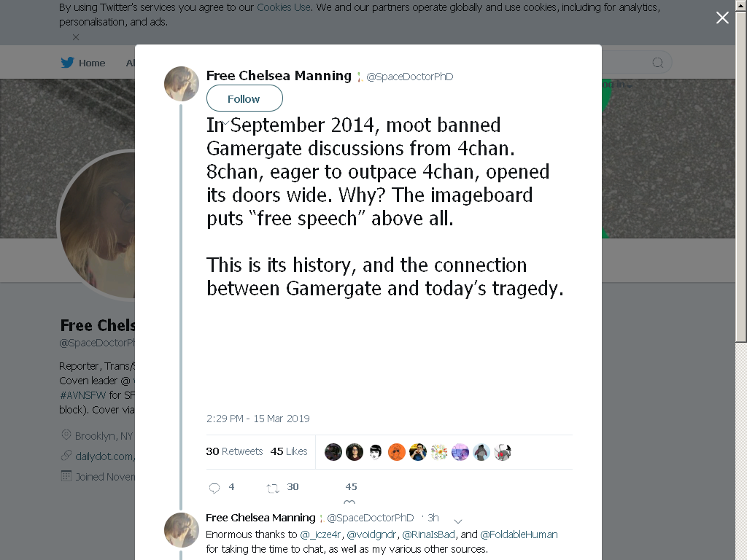Screen dimensions: 747x560
Task: Close the tweet overlay with X
Action: 722,17
